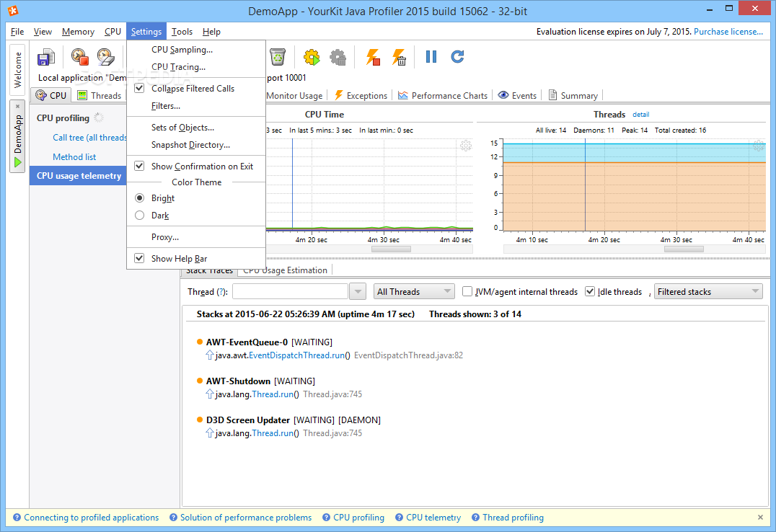Choose Snapshot Directory... menu entry

coord(196,144)
